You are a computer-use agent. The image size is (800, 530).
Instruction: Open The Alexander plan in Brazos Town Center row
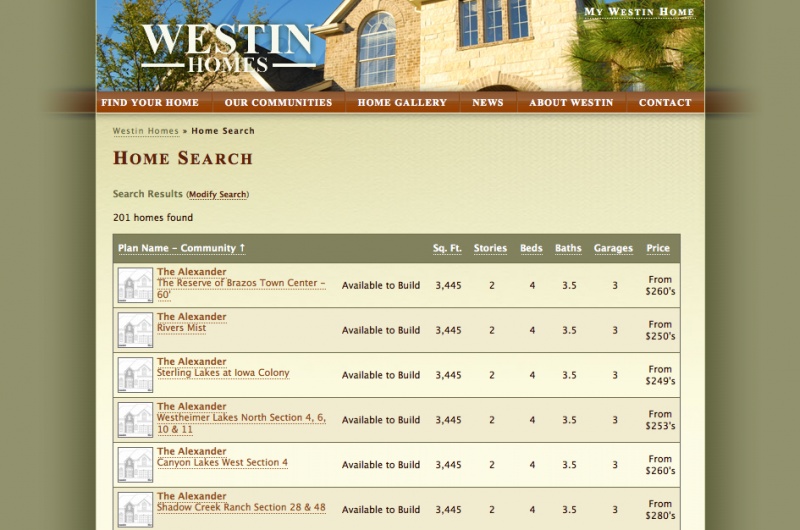pos(191,272)
